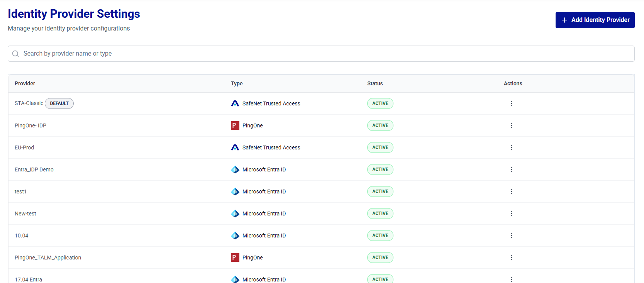Image resolution: width=644 pixels, height=283 pixels.
Task: Click the Add Identity Provider button
Action: tap(595, 20)
